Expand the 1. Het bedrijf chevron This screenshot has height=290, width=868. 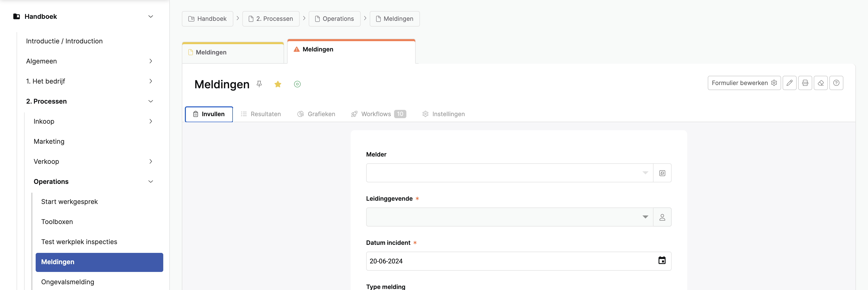tap(151, 81)
